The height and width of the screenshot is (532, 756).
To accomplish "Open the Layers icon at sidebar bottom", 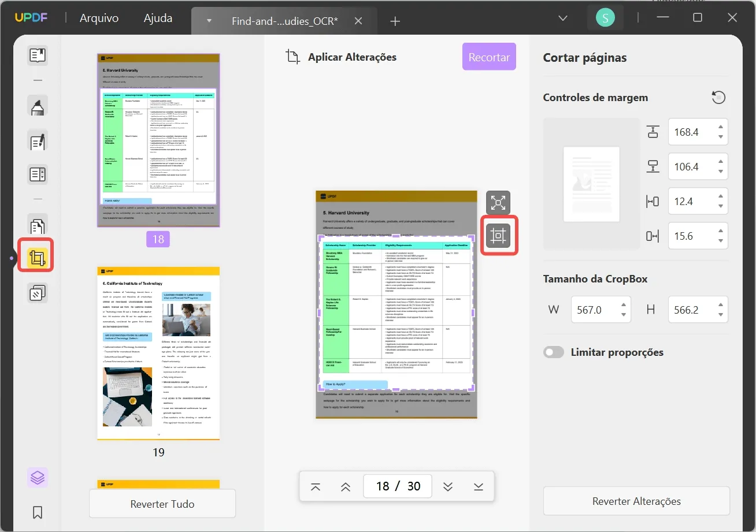I will (38, 478).
